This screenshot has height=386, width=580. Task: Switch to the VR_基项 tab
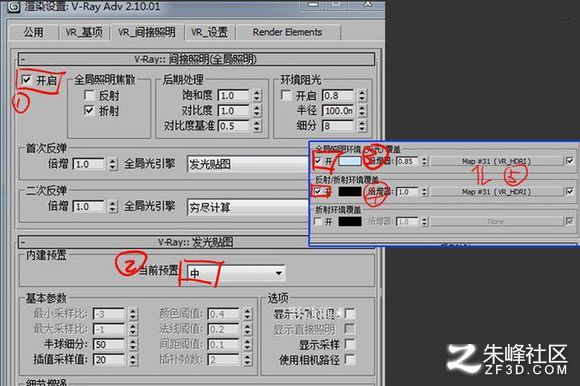(x=84, y=33)
